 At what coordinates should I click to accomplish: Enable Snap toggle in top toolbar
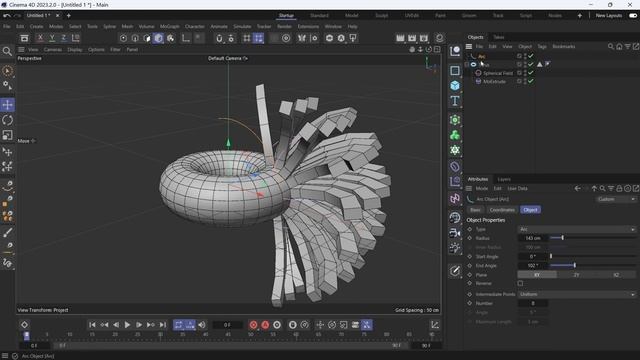click(x=219, y=38)
